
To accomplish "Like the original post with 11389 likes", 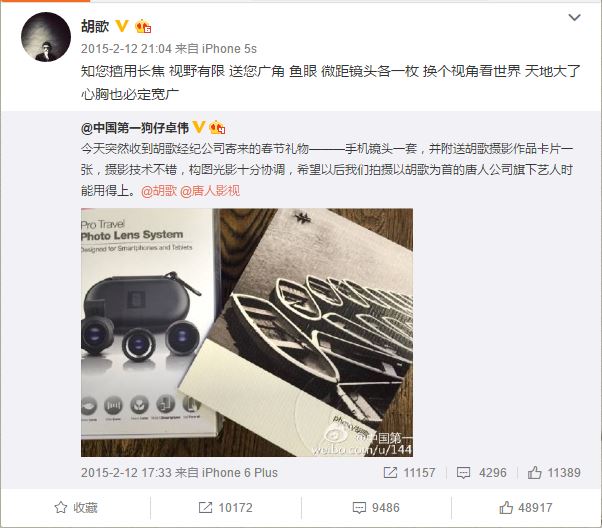I will (554, 472).
